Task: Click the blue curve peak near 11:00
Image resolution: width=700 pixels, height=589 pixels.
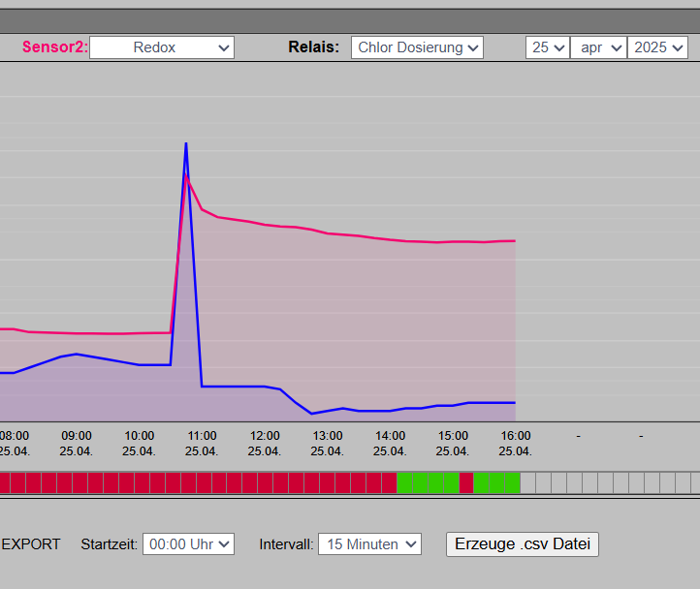Action: [186, 143]
